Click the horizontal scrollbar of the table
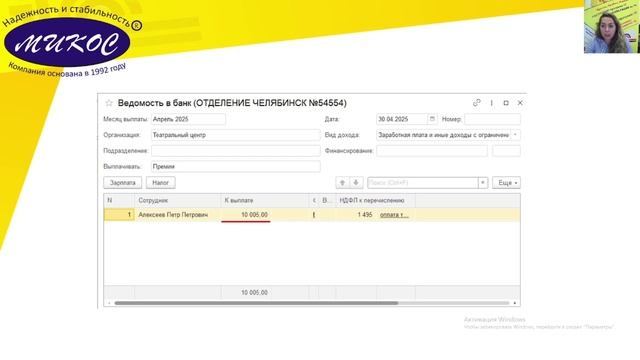This screenshot has width=640, height=360. click(256, 303)
